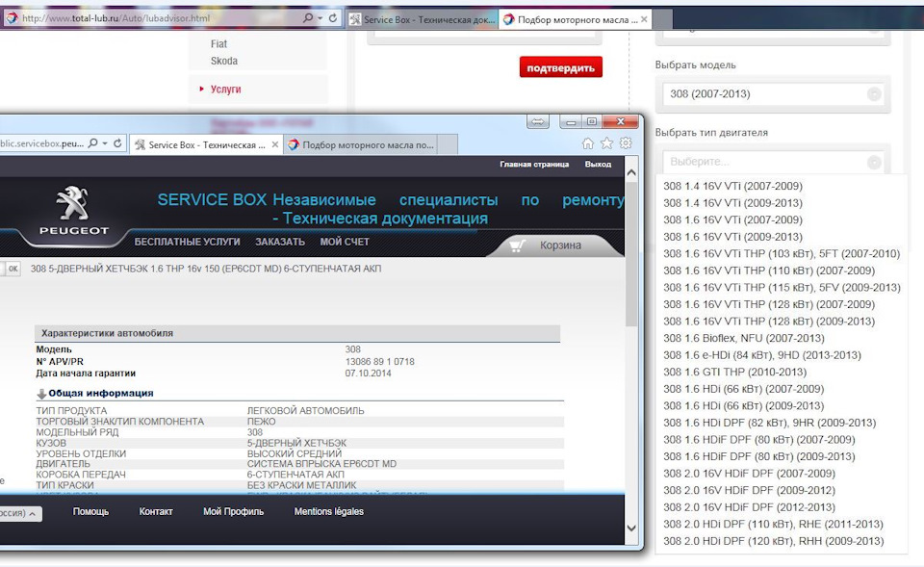Click the front window's home icon
Image resolution: width=924 pixels, height=567 pixels.
[587, 143]
